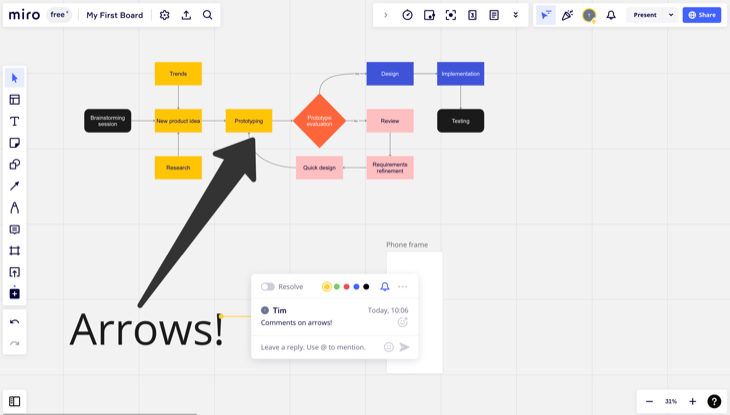
Task: Open the My First Board title menu
Action: 114,15
